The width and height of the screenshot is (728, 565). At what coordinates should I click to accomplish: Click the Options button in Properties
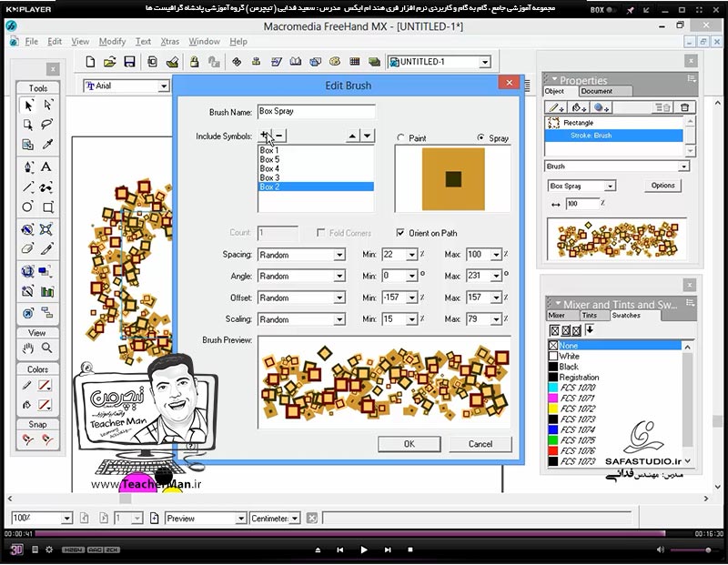[x=662, y=186]
